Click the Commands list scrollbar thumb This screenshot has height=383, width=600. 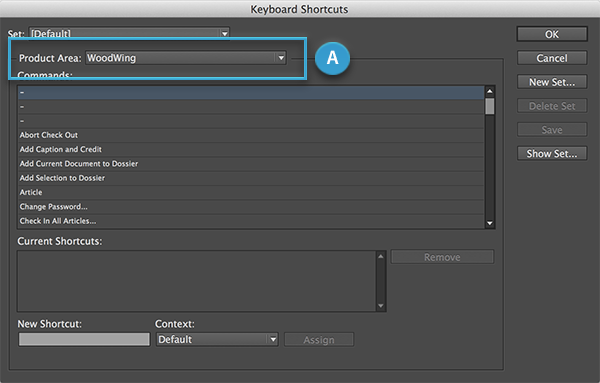coord(489,106)
